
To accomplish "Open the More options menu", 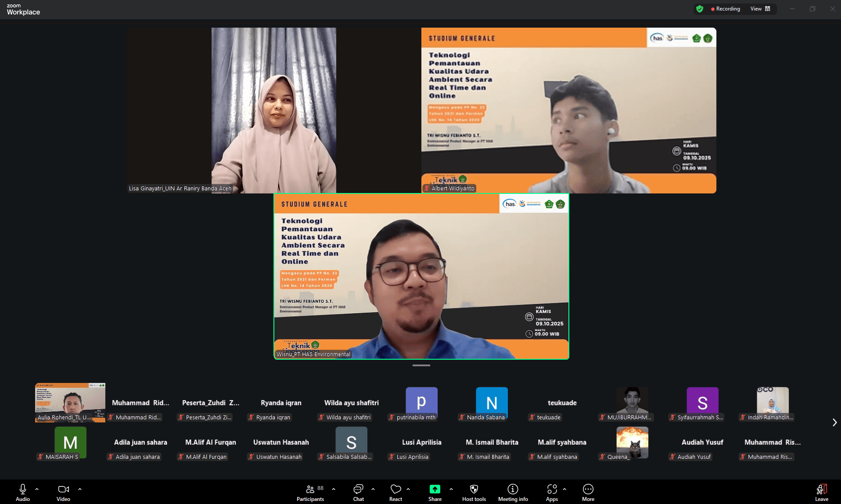I will (588, 492).
